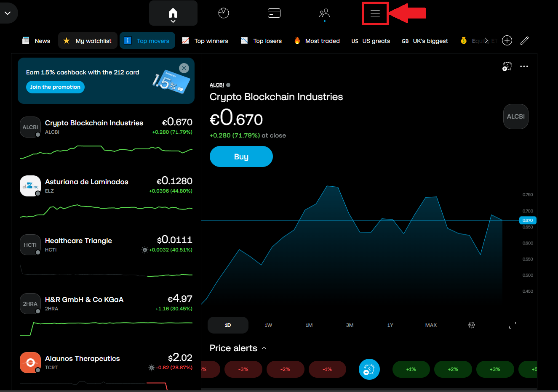Screen dimensions: 558x392
Task: Click the ALCBI logo in the list
Action: (x=30, y=127)
